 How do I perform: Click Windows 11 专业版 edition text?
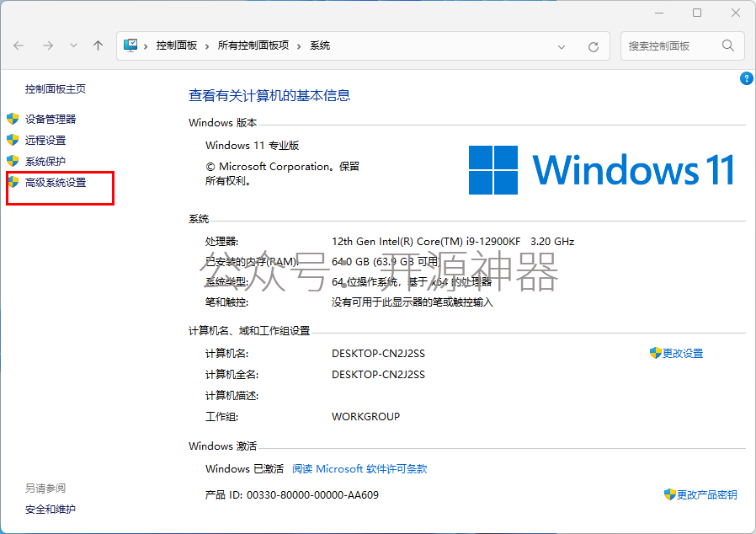253,146
